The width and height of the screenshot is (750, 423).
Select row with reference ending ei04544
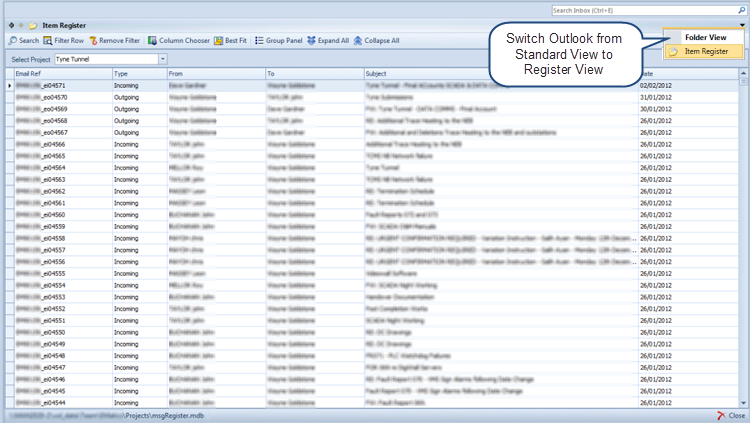(372, 403)
